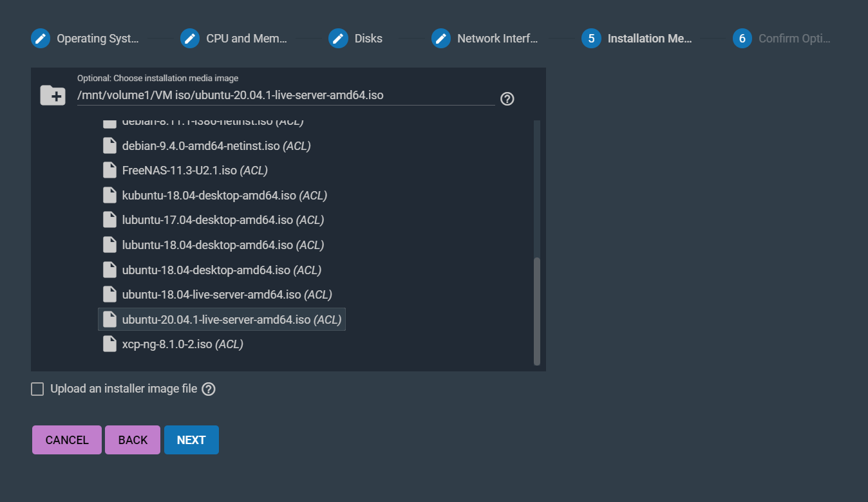868x502 pixels.
Task: Open the Confirm Options step
Action: tap(742, 38)
